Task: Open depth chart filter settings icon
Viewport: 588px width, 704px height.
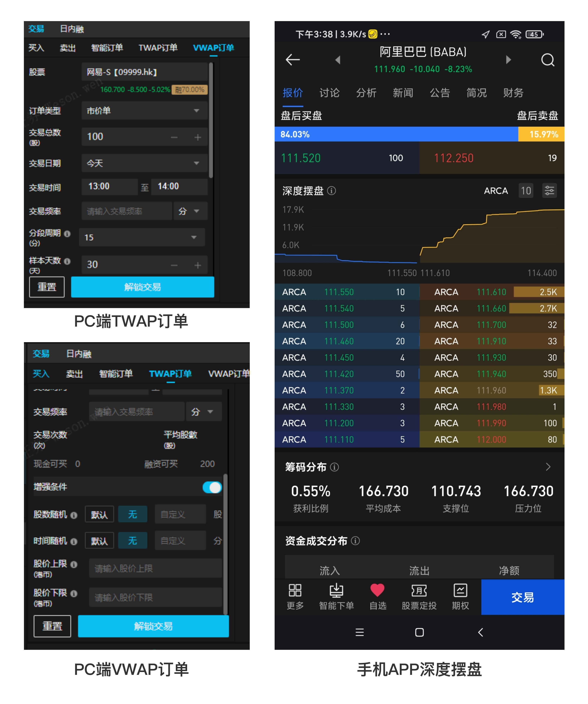Action: pos(549,191)
